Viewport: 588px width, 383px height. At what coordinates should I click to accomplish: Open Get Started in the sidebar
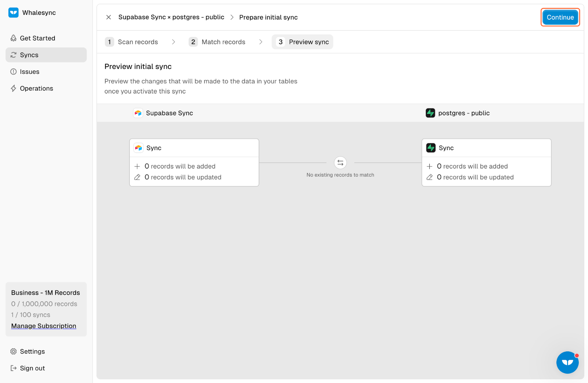(46, 38)
